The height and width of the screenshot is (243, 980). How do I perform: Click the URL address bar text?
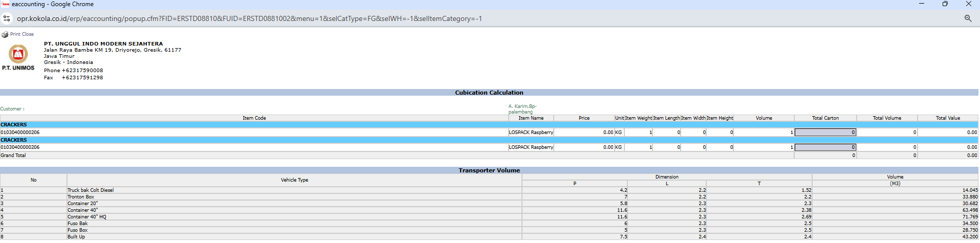[249, 18]
